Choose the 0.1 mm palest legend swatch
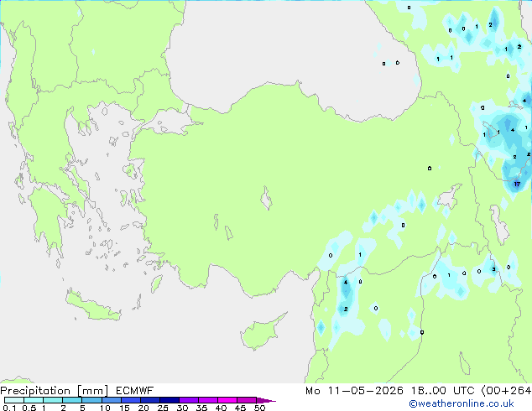 tap(14, 400)
